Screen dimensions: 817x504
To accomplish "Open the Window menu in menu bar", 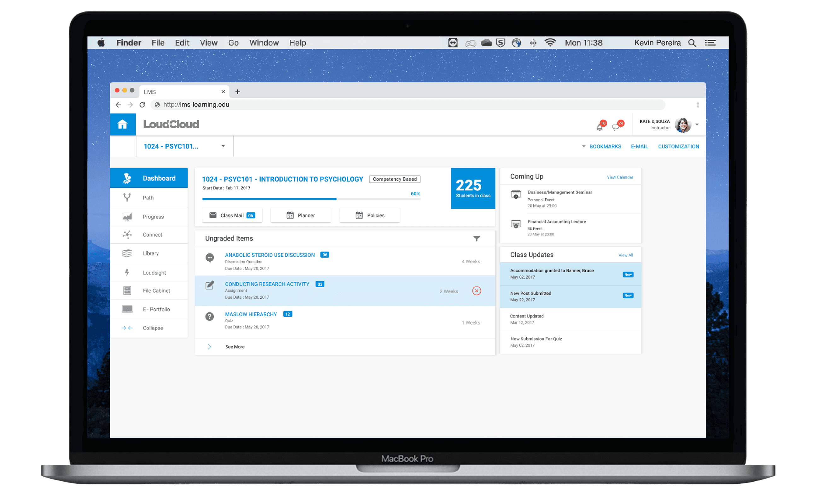I will (264, 43).
